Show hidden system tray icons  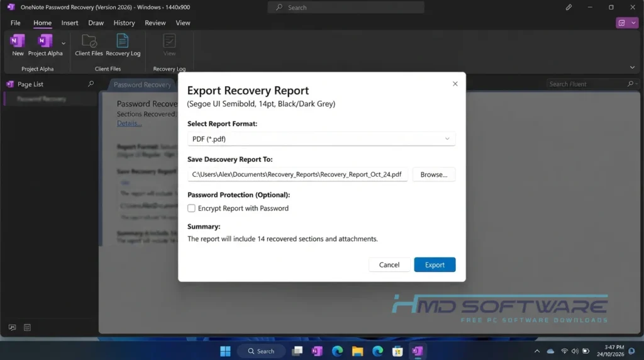pyautogui.click(x=537, y=351)
